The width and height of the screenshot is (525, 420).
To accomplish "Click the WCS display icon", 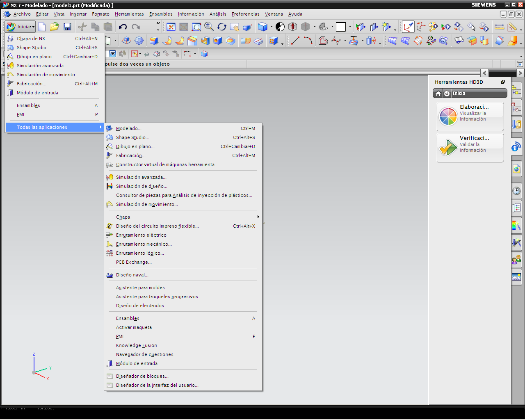I will point(408,27).
